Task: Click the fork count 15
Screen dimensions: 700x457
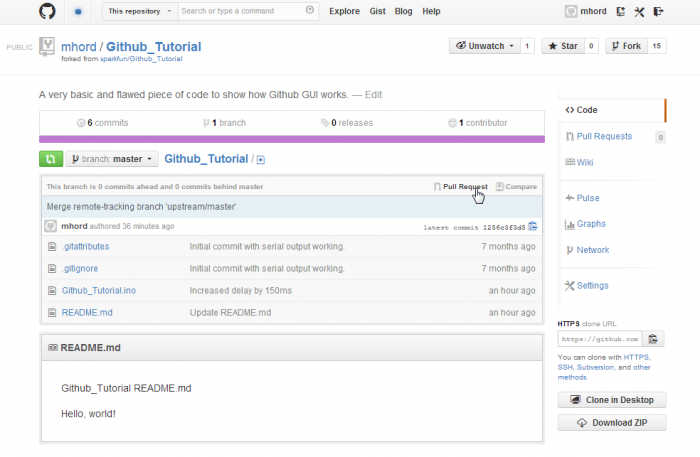Action: (x=657, y=46)
